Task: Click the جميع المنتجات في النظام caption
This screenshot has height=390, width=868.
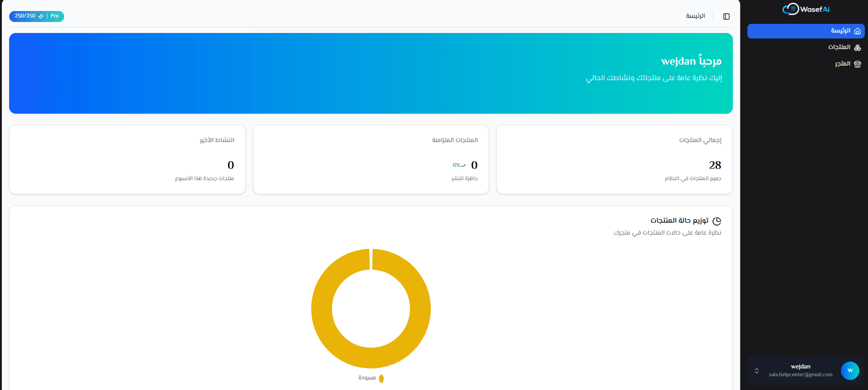Action: pyautogui.click(x=693, y=178)
